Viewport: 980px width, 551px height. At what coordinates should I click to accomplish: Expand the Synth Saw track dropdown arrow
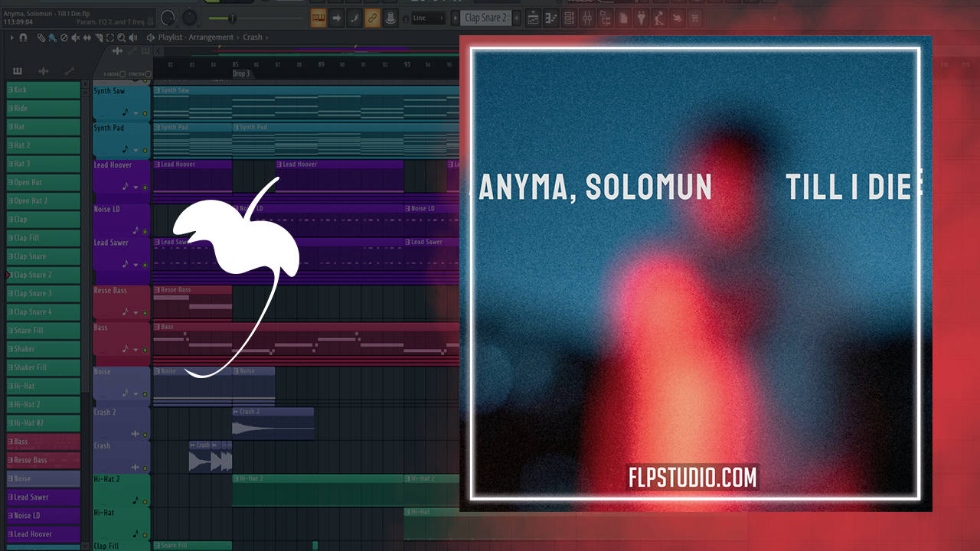point(136,113)
